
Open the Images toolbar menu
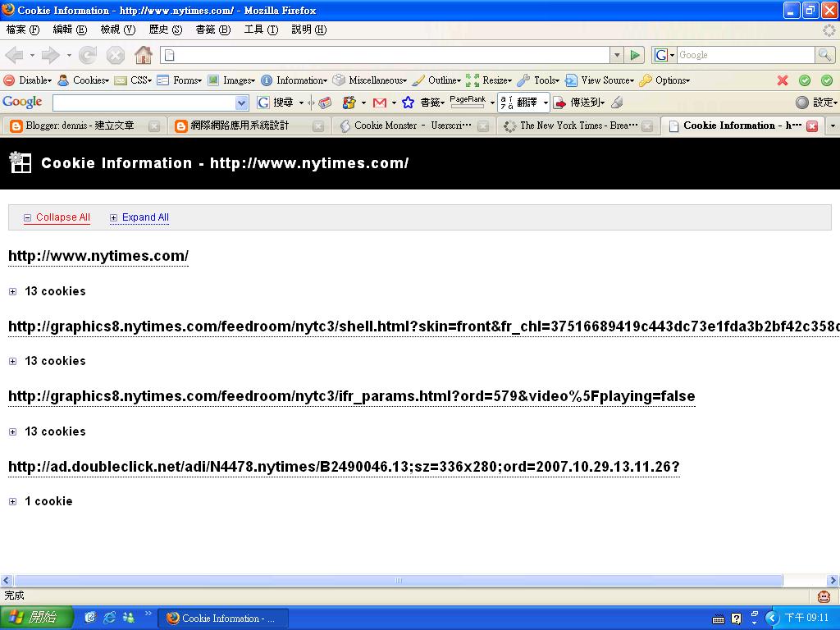pos(231,80)
